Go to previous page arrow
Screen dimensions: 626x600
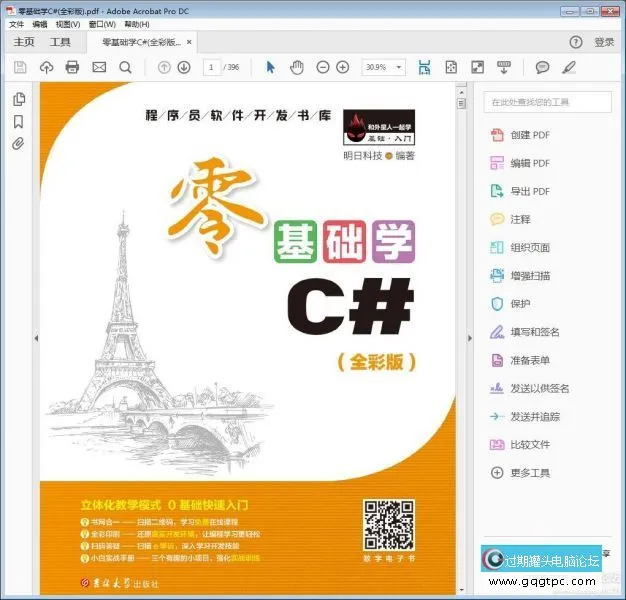pyautogui.click(x=164, y=67)
